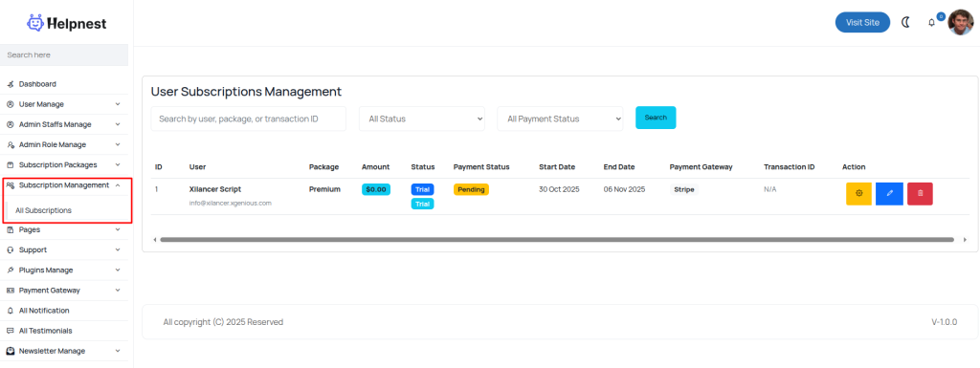The image size is (980, 368).
Task: Click the Dashboard icon in sidebar
Action: 10,84
